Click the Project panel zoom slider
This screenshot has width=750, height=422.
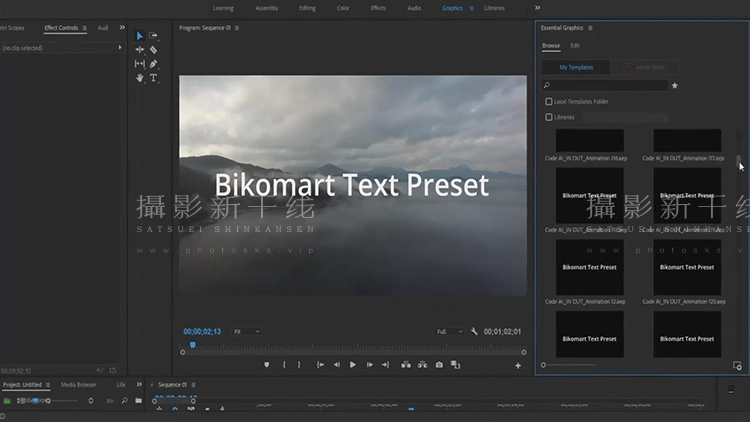[63, 400]
